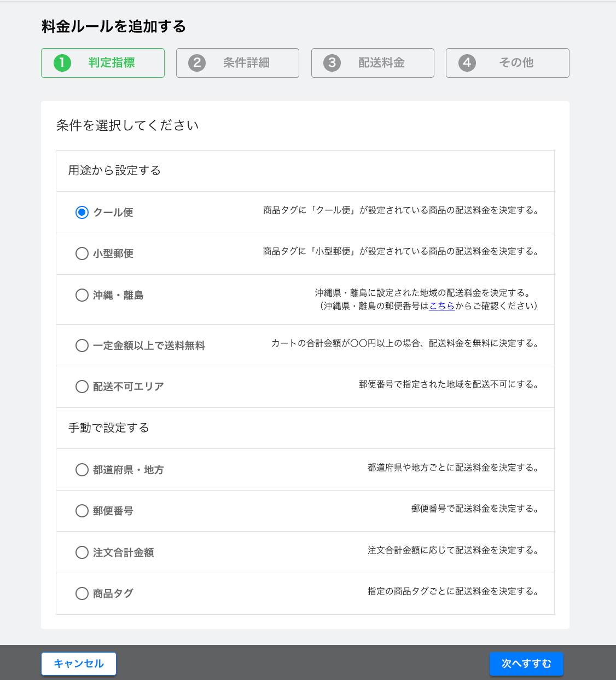This screenshot has width=616, height=680.
Task: Click the step 2 number circle icon
Action: pos(197,63)
